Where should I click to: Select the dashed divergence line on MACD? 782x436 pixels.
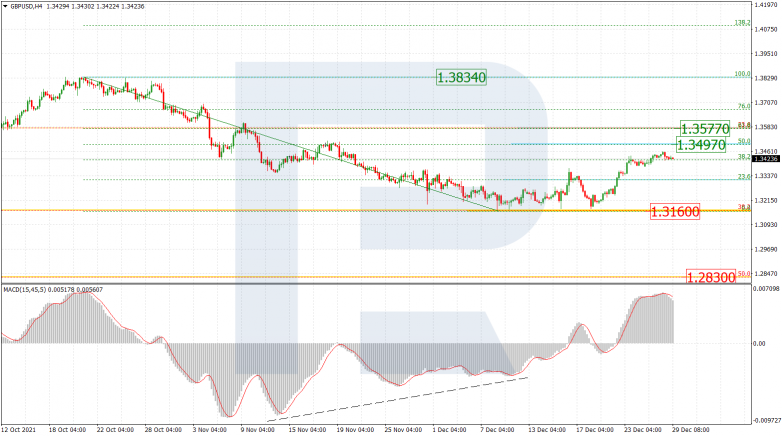point(397,400)
